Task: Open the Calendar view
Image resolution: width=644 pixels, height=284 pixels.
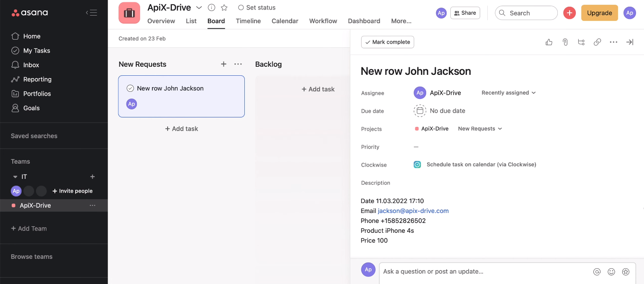Action: click(x=285, y=21)
